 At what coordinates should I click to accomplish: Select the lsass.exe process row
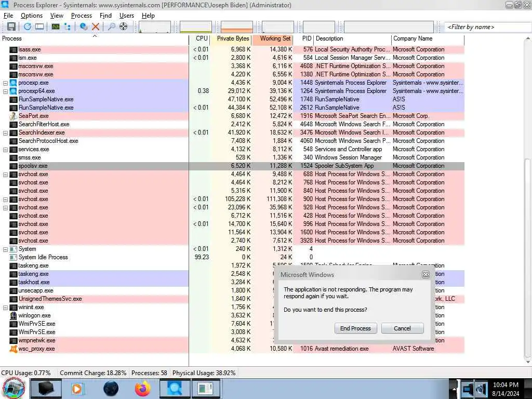[232, 49]
